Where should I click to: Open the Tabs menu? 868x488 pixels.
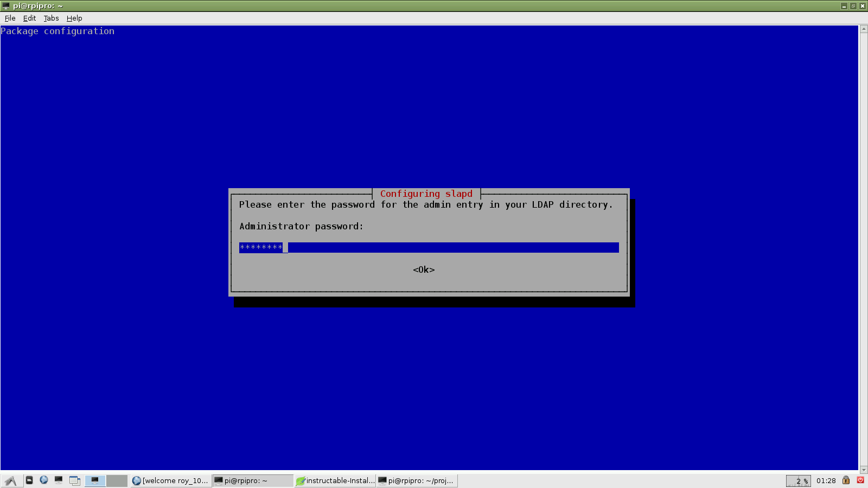[x=51, y=18]
